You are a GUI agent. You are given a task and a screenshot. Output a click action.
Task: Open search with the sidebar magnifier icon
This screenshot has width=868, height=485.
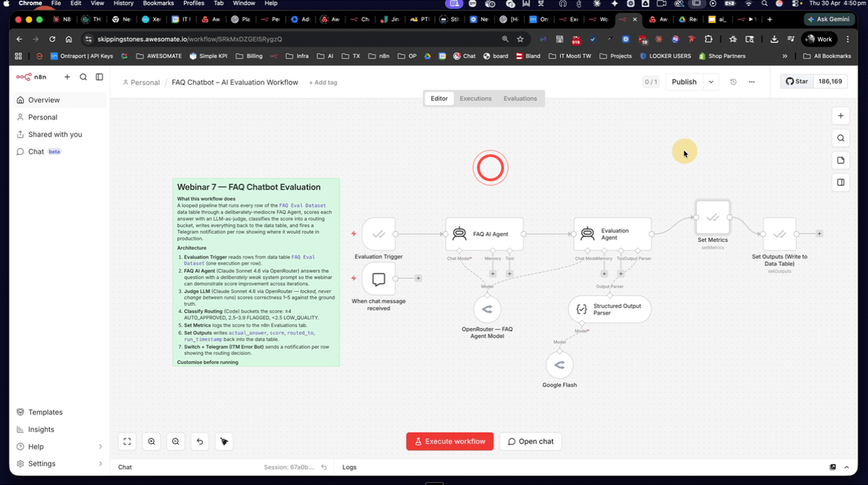pyautogui.click(x=83, y=77)
